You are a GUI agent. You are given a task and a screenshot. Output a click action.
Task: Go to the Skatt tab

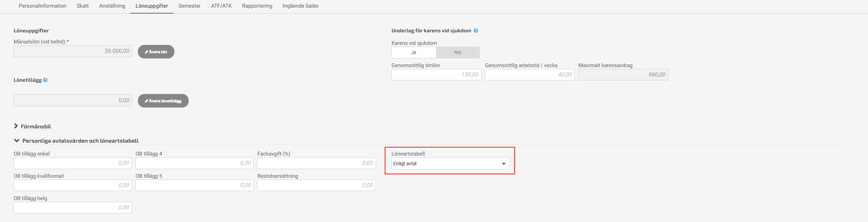83,6
